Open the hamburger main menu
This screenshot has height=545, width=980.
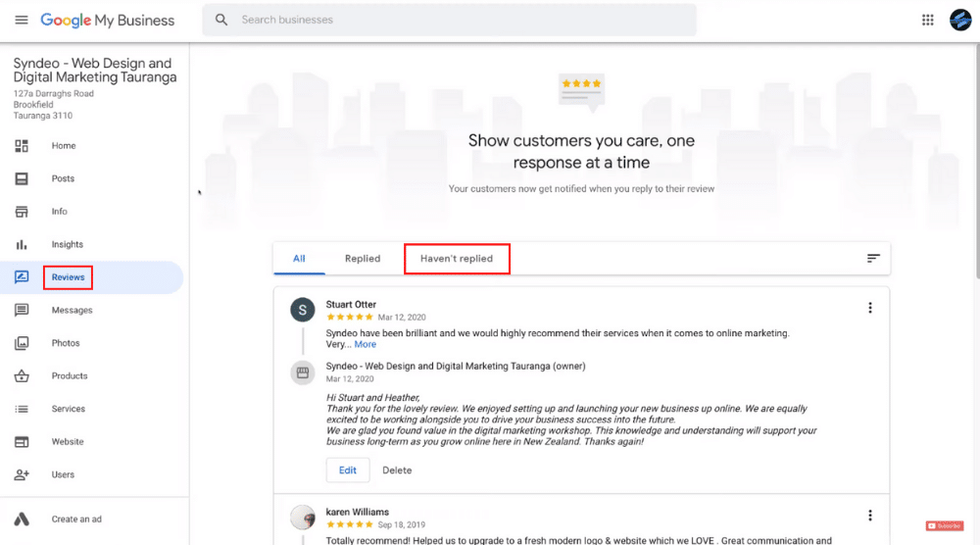22,20
